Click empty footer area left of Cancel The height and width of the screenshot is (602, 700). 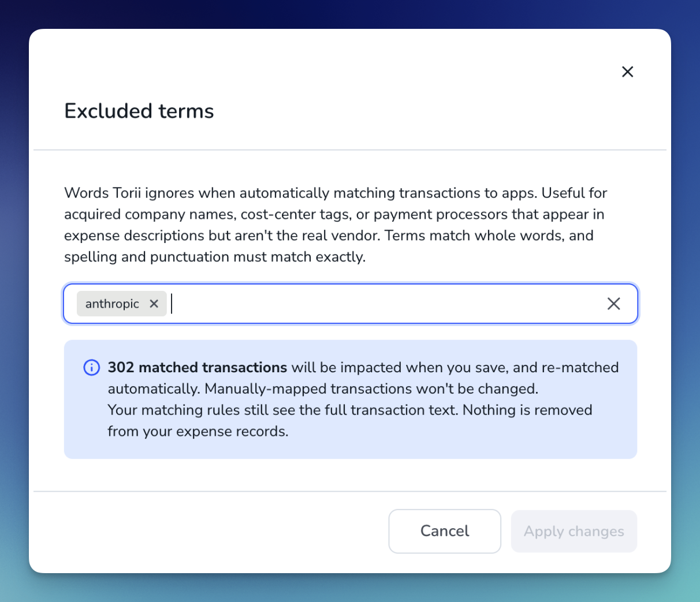pos(208,531)
